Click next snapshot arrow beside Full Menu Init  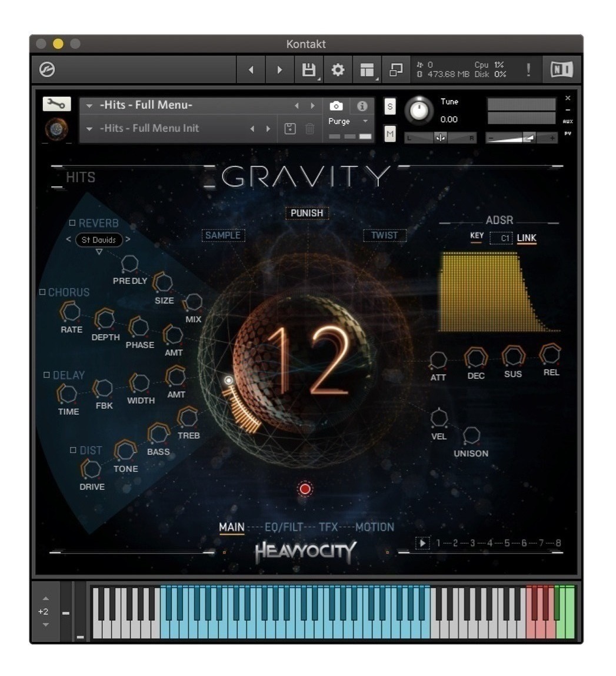coord(268,128)
